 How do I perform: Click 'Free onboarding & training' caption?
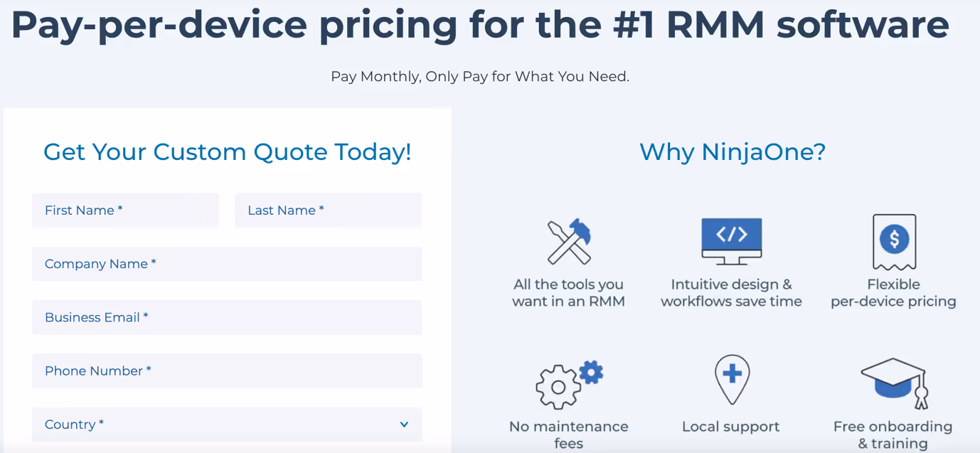[x=893, y=435]
